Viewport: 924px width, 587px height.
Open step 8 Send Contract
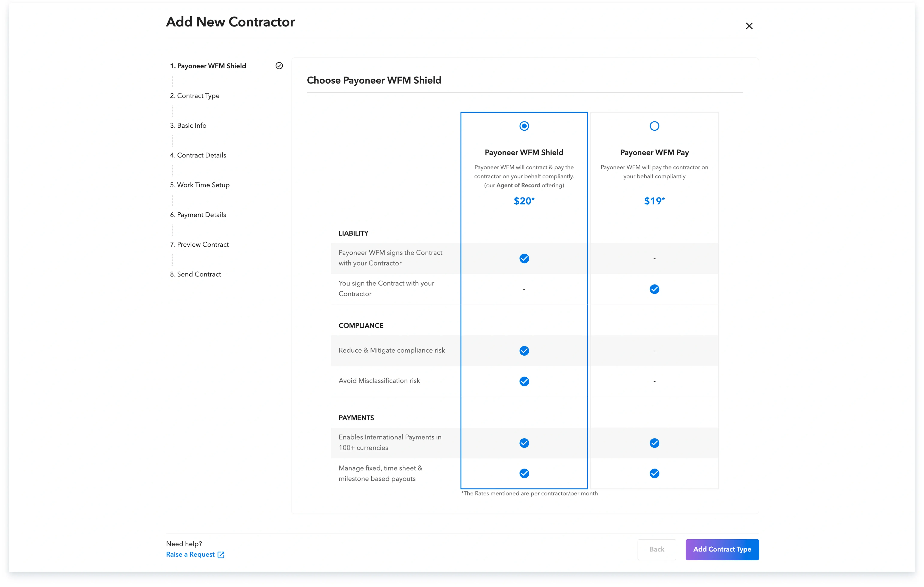coord(195,274)
